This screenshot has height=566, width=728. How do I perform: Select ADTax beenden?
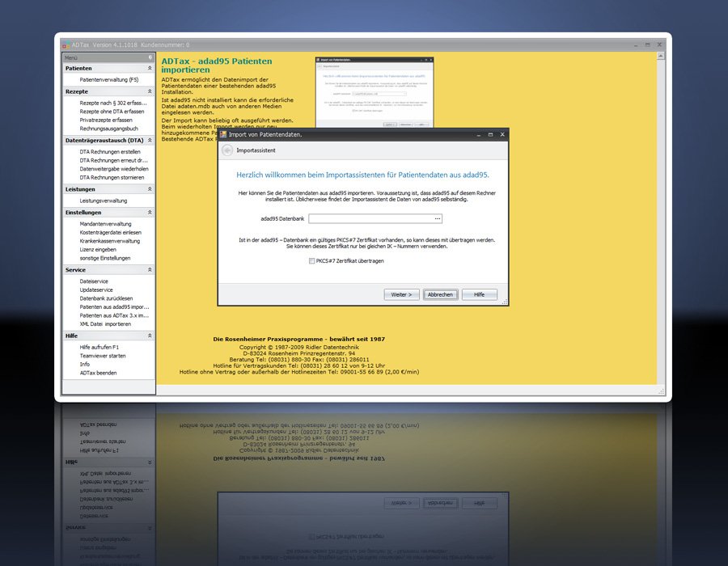[98, 373]
